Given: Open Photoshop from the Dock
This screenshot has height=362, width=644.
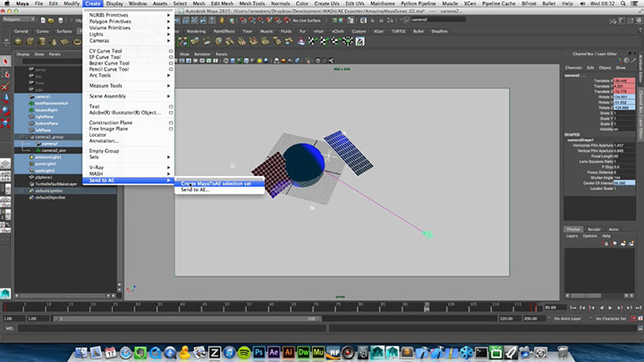Looking at the screenshot, I should [258, 352].
